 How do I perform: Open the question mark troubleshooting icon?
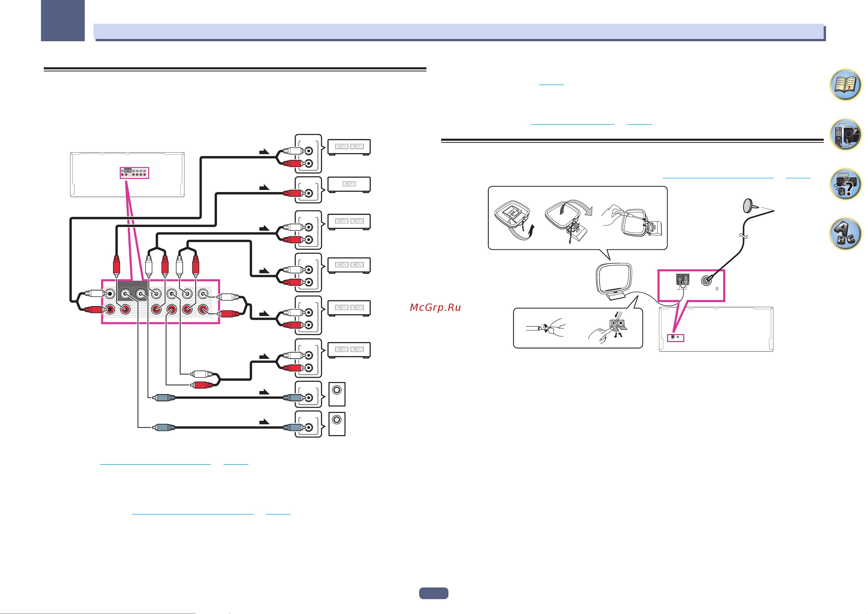846,184
